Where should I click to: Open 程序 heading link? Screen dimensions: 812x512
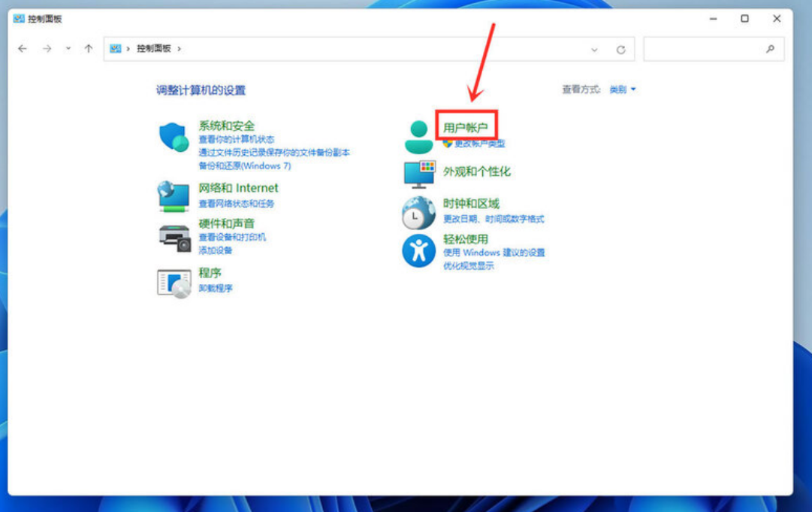(x=210, y=273)
